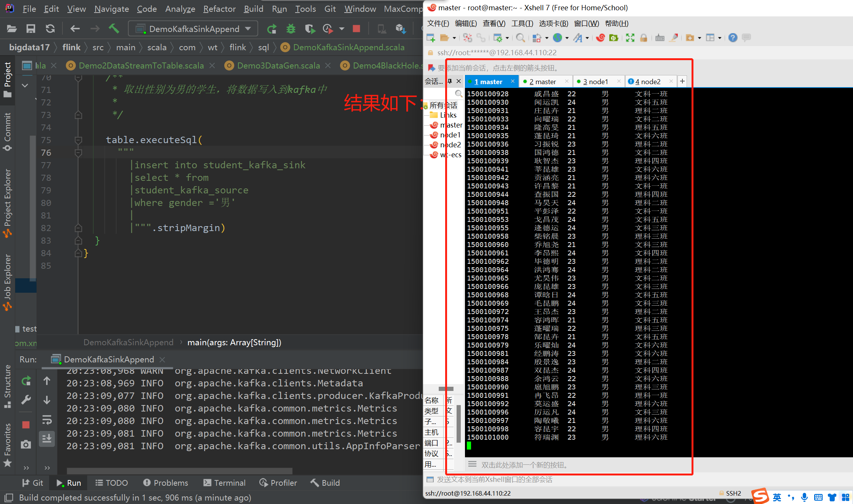853x504 pixels.
Task: Stop the running program with red square
Action: [356, 29]
